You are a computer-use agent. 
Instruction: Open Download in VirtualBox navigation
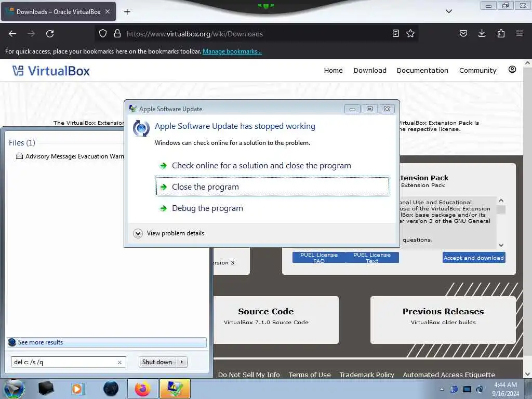pyautogui.click(x=370, y=70)
